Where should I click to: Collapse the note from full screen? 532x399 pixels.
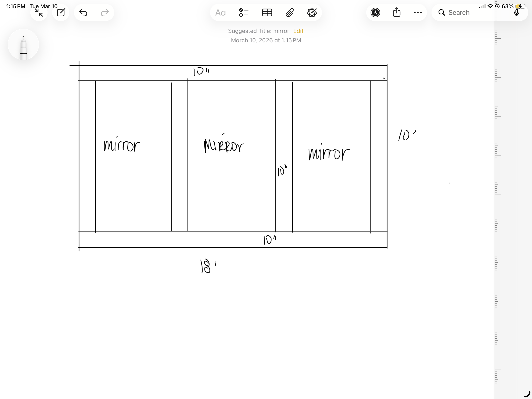click(39, 12)
